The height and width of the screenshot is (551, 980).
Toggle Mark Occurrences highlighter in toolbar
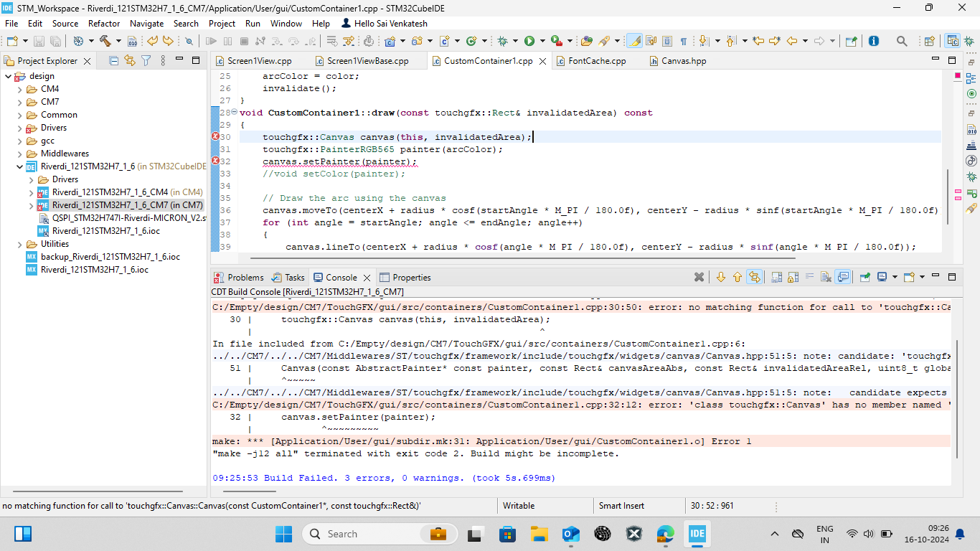[634, 41]
